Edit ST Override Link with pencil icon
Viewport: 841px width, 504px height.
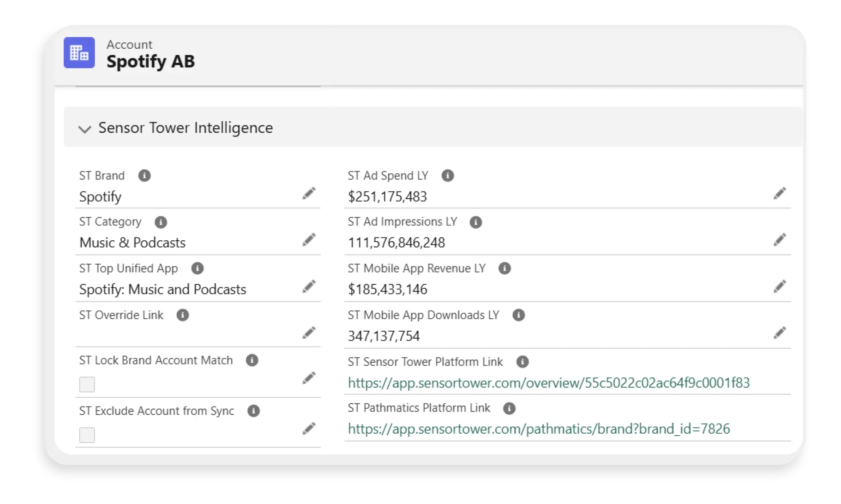point(309,332)
